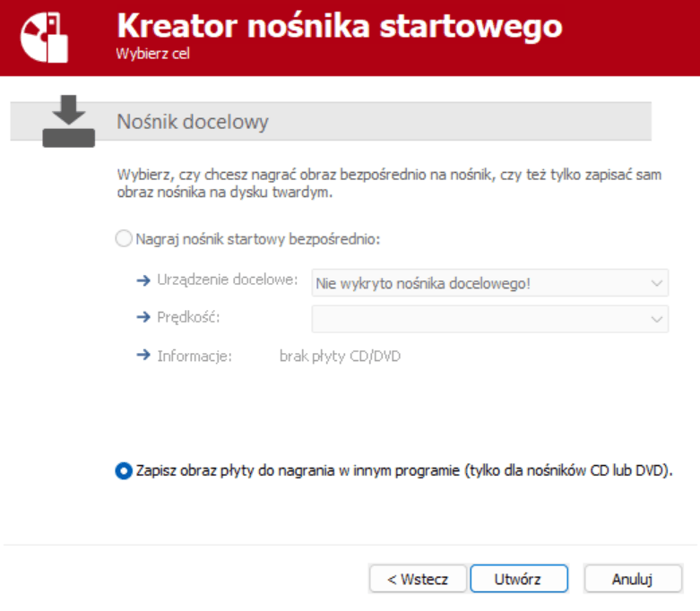Click the blue arrow before Informacje
This screenshot has width=700, height=611.
(x=143, y=356)
